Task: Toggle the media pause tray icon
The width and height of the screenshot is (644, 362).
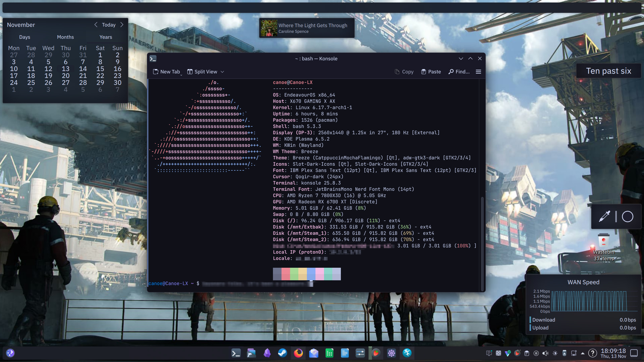Action: (536, 353)
